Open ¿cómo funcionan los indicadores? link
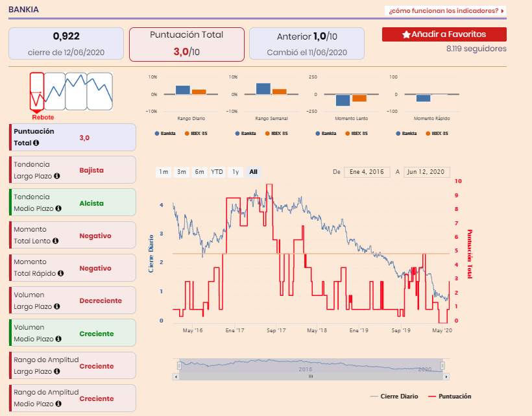 446,11
